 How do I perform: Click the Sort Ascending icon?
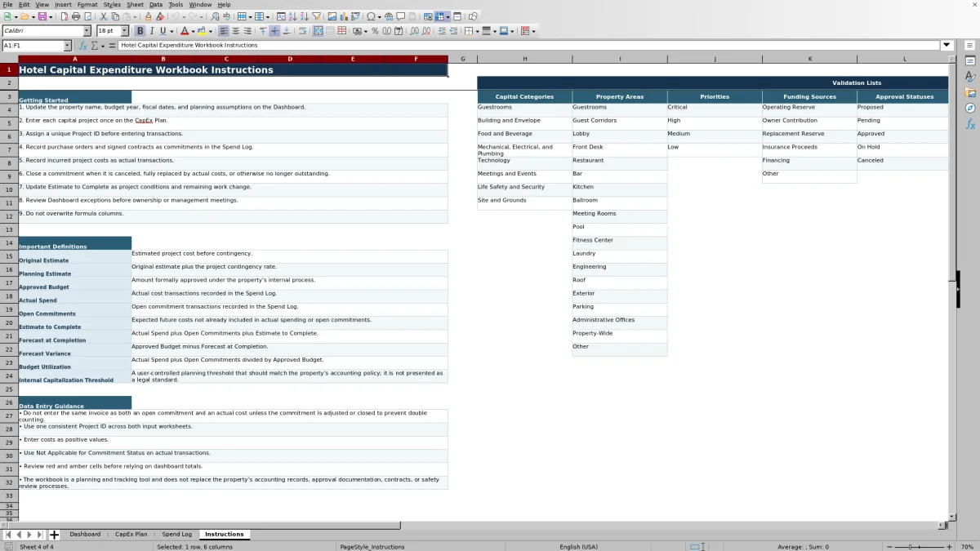pos(292,16)
